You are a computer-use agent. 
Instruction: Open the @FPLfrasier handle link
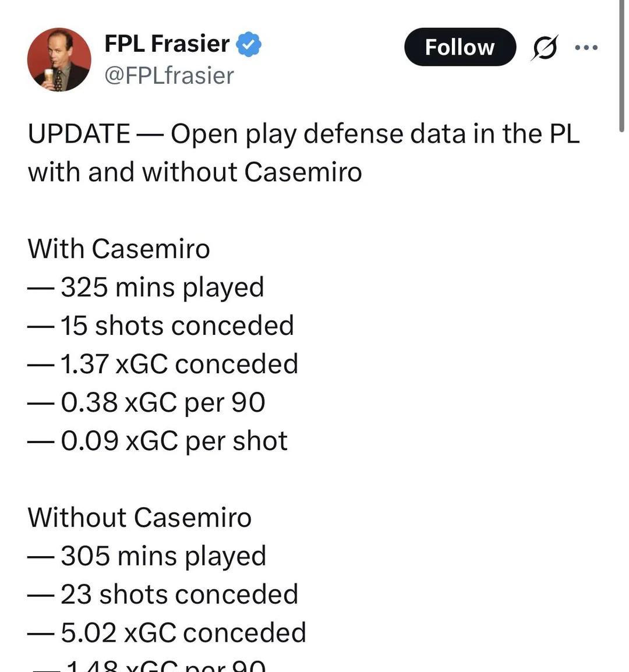[169, 76]
